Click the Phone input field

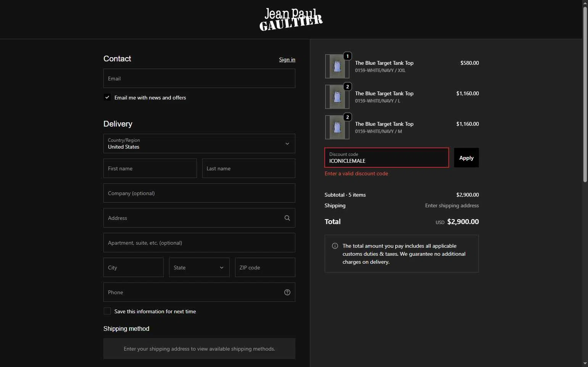click(199, 292)
